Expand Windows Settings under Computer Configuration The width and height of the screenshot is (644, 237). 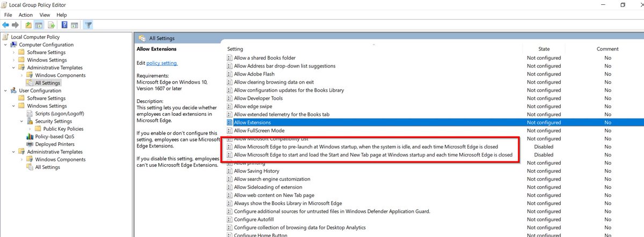[x=13, y=60]
